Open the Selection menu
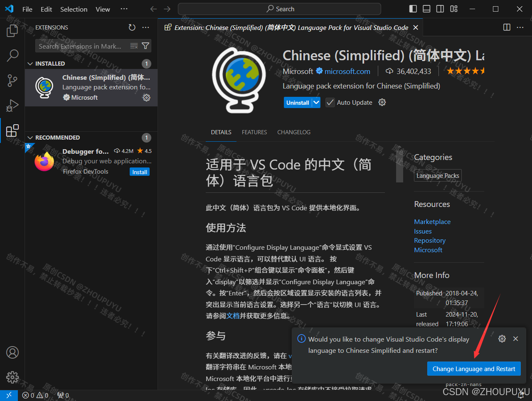 click(x=74, y=9)
